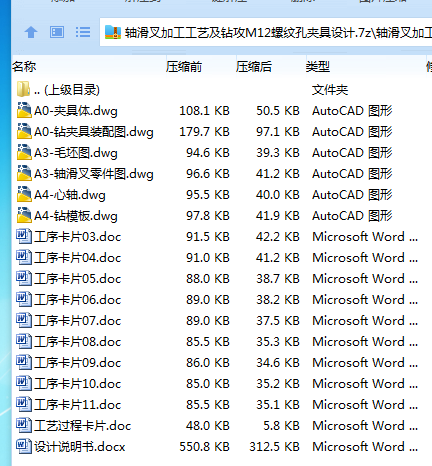Click the file name 工序卡片10.doc
This screenshot has width=432, height=466.
point(78,384)
